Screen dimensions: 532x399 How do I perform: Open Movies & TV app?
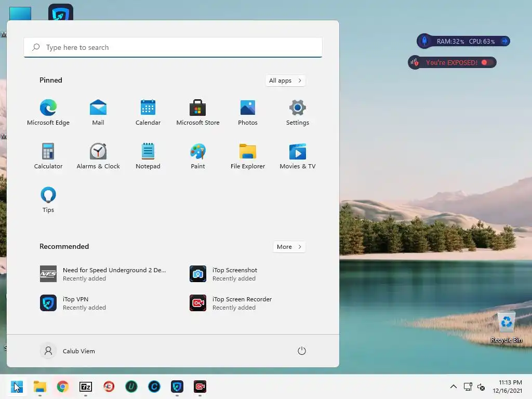[x=298, y=156]
